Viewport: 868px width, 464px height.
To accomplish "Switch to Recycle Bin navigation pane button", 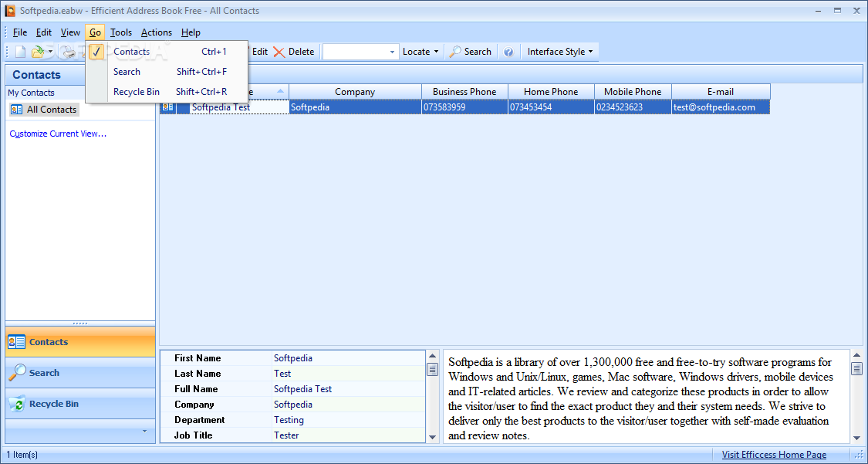I will point(80,404).
